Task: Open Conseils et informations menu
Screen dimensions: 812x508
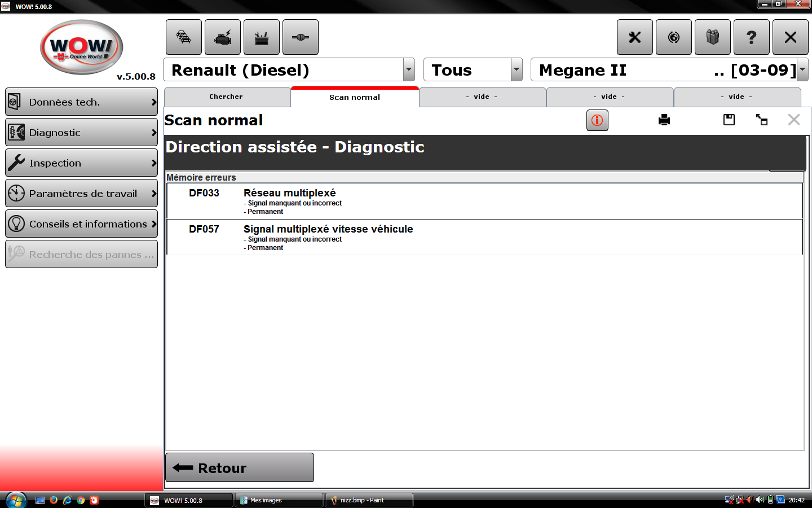Action: click(x=82, y=224)
